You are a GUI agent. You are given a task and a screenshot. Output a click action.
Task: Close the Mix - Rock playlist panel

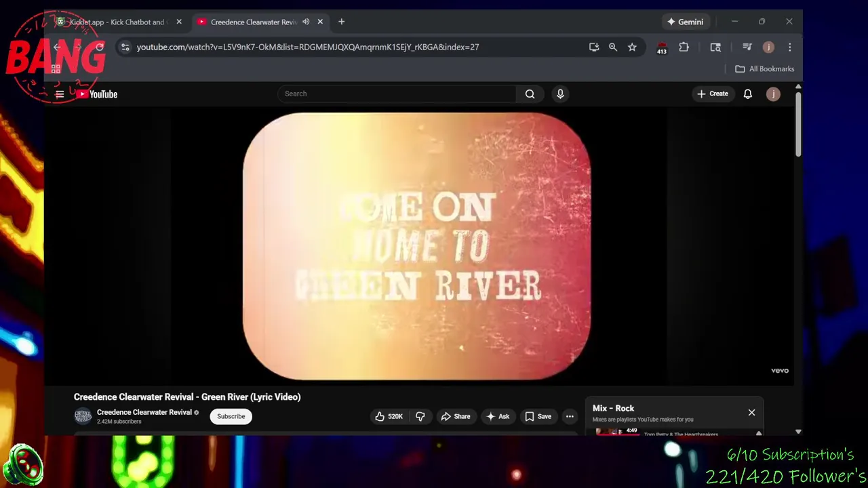point(751,412)
